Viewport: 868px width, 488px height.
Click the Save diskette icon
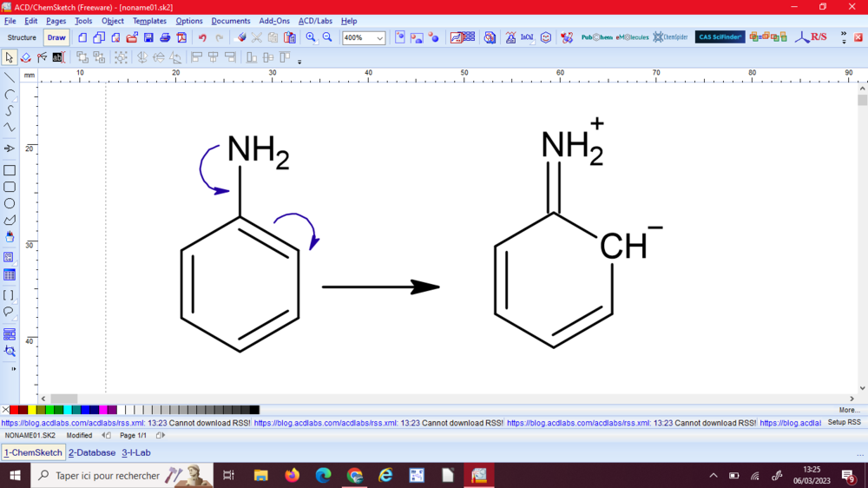tap(148, 38)
